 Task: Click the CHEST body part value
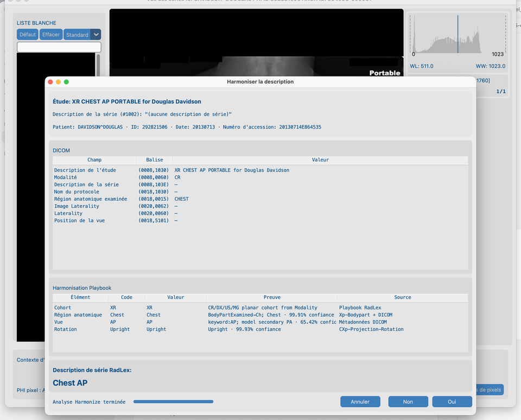click(x=181, y=199)
